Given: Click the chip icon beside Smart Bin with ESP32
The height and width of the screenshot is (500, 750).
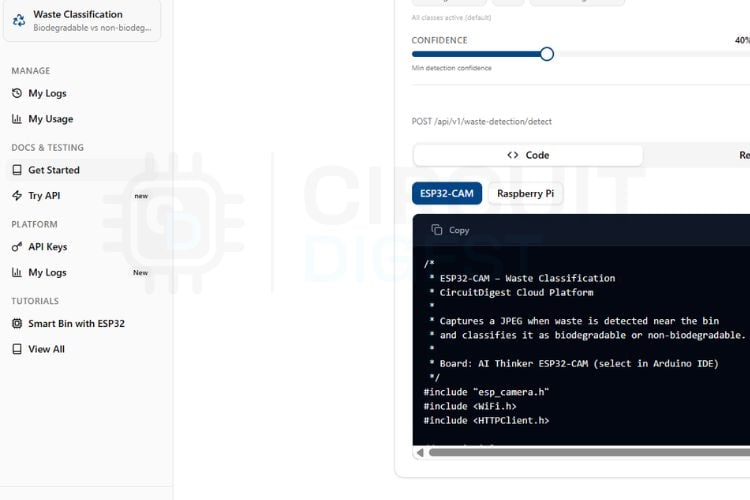Looking at the screenshot, I should tap(17, 323).
